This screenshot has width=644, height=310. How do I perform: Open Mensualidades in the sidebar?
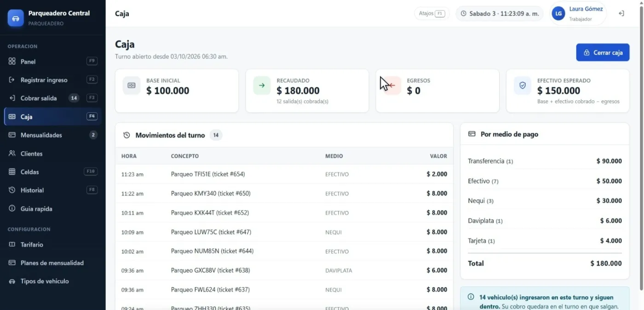click(52, 135)
